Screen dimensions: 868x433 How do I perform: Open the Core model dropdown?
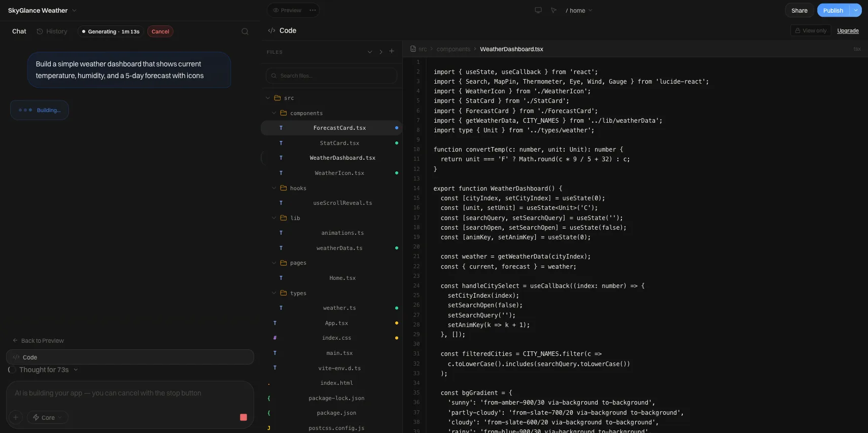coord(48,417)
